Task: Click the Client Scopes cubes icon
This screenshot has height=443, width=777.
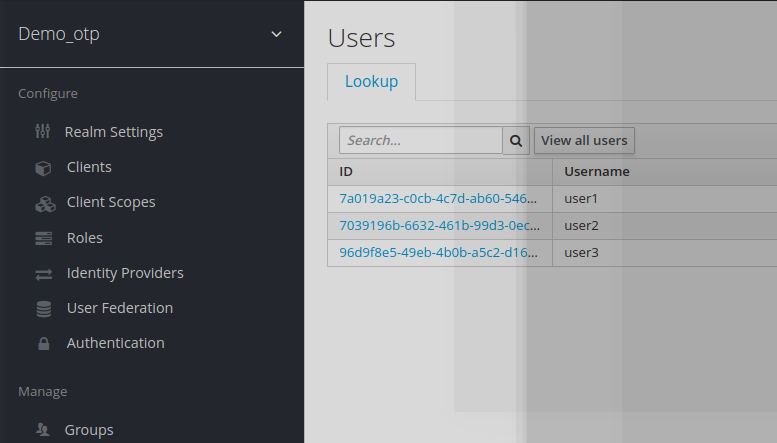Action: [45, 203]
